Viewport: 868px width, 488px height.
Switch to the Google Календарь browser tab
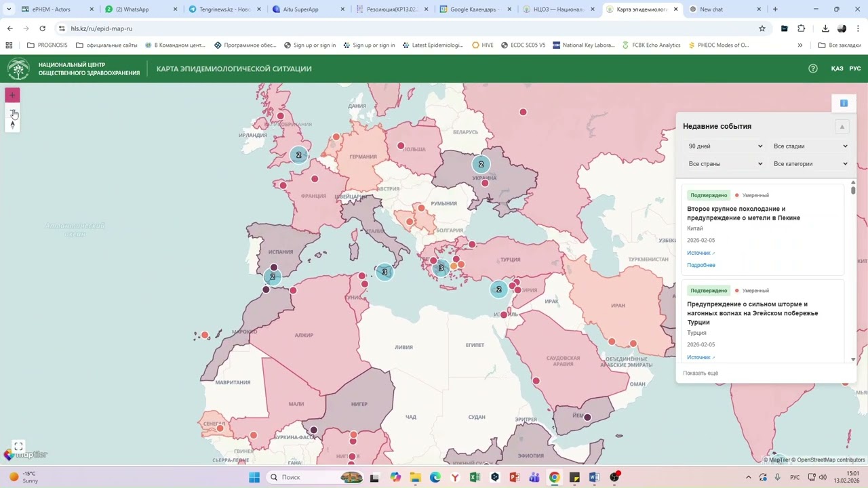click(475, 9)
